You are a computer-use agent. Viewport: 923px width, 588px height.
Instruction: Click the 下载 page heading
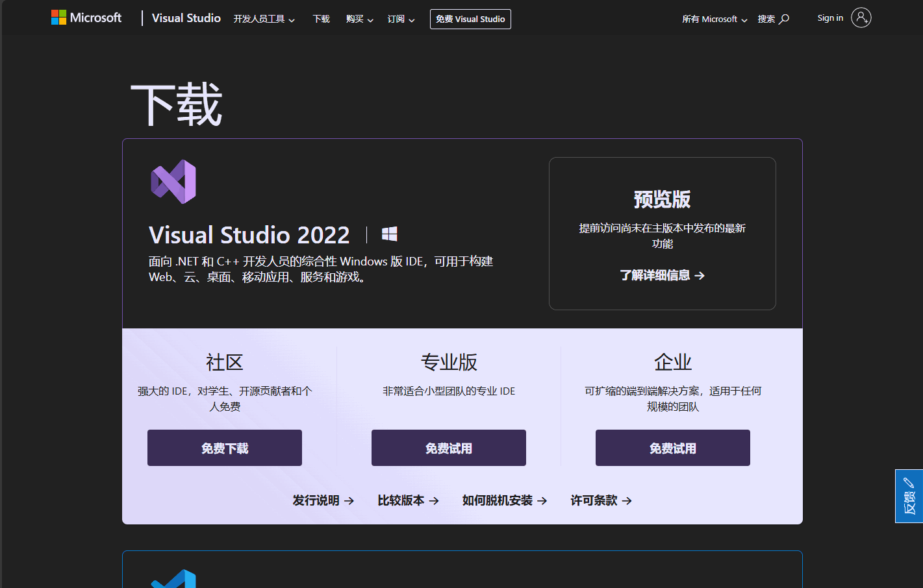point(177,104)
